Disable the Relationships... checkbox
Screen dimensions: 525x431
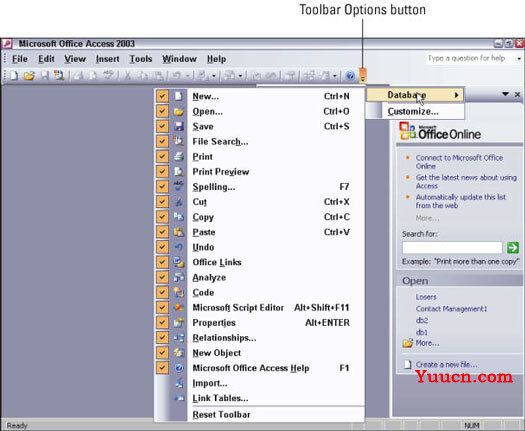click(x=162, y=338)
